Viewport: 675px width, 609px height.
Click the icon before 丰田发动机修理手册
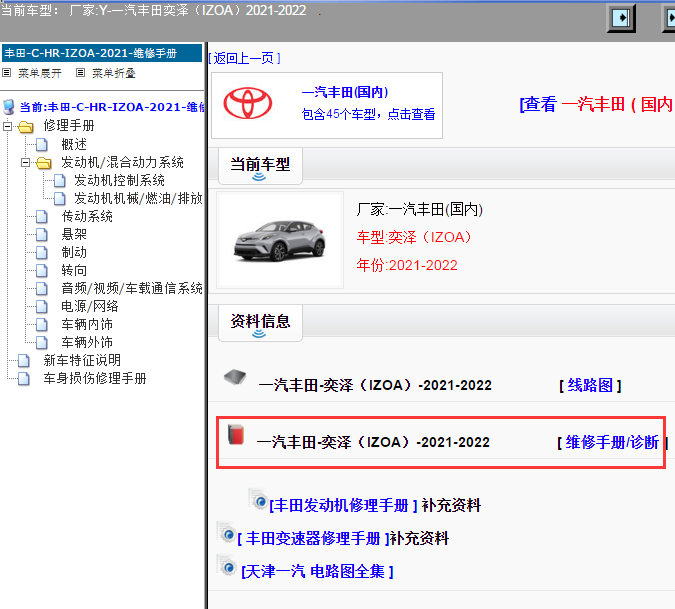[258, 499]
